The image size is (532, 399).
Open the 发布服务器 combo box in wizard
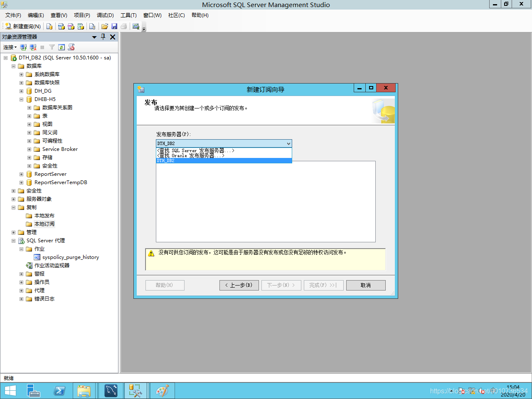pos(224,143)
